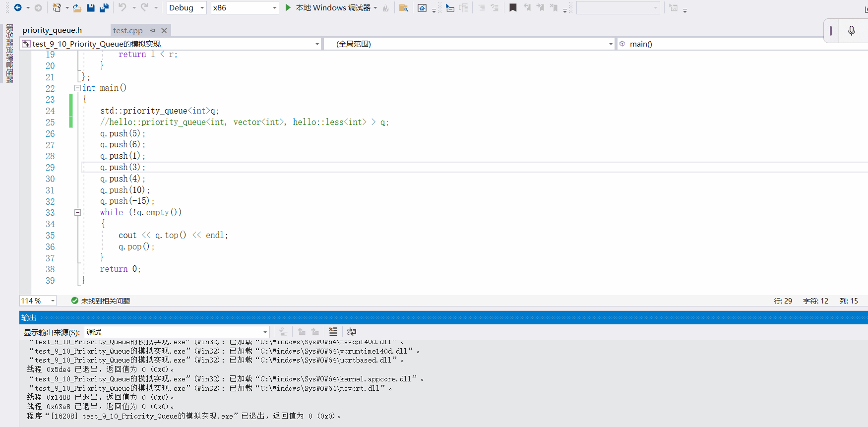Click the Redo arrow icon
Image resolution: width=868 pixels, height=427 pixels.
pos(144,7)
